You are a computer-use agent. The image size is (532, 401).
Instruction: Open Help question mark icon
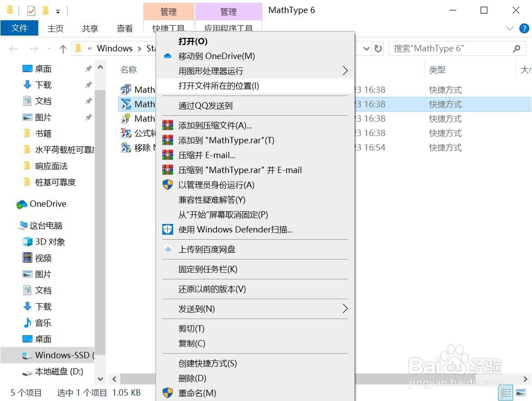(x=524, y=29)
